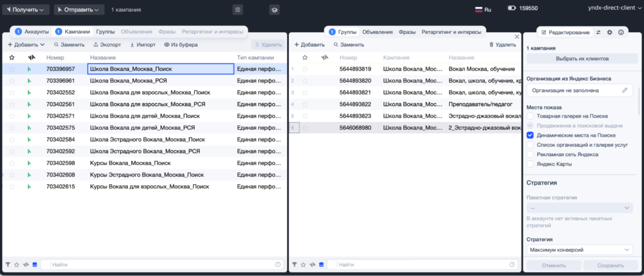Click the pencil icon to edit organization
644x276 pixels.
pos(624,90)
